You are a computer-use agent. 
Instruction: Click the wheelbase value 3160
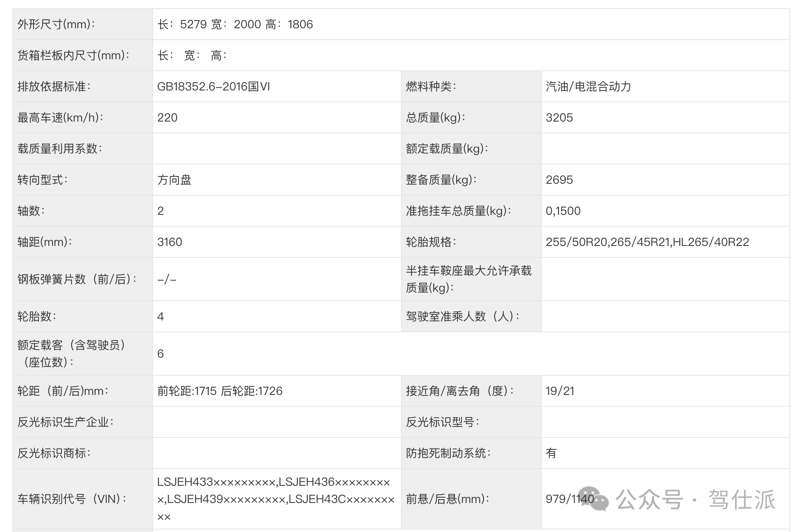(170, 242)
